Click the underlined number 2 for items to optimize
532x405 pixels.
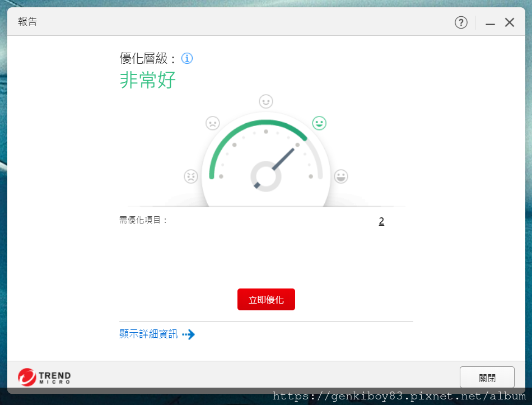point(381,221)
